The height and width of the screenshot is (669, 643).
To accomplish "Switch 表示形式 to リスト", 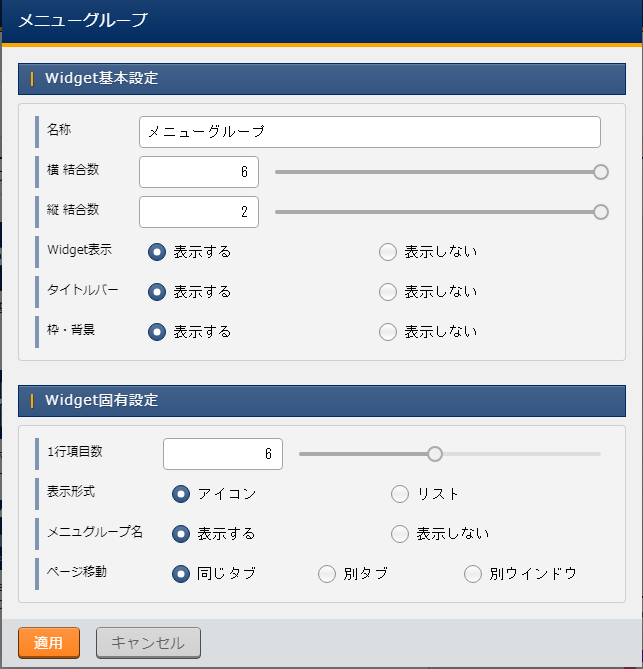I will coord(400,494).
